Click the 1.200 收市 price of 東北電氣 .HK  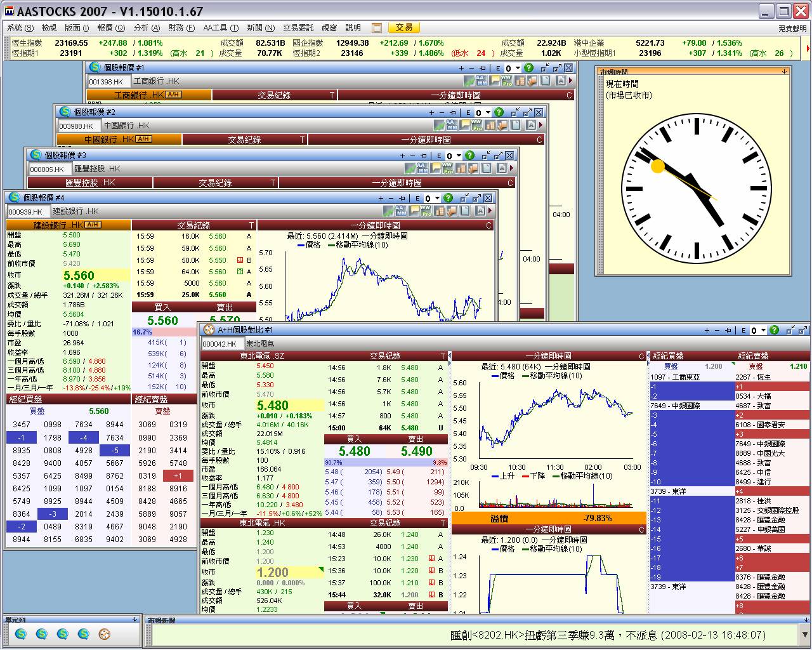click(273, 573)
